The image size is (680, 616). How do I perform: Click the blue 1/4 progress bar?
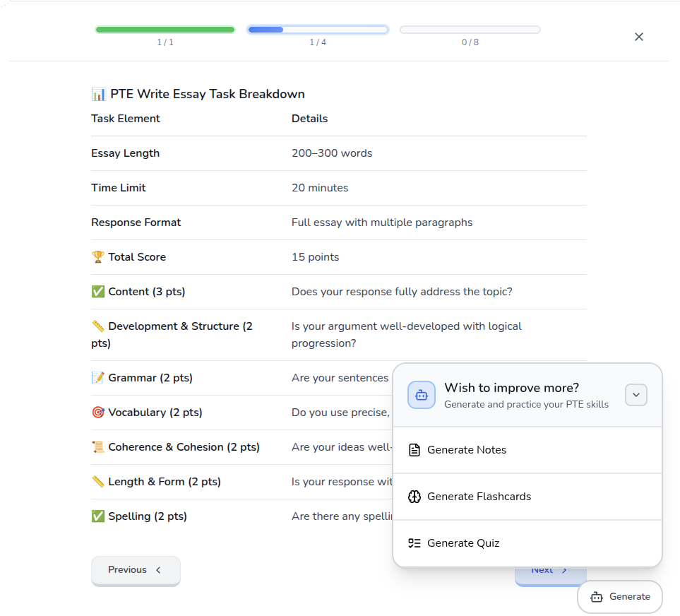pyautogui.click(x=318, y=30)
